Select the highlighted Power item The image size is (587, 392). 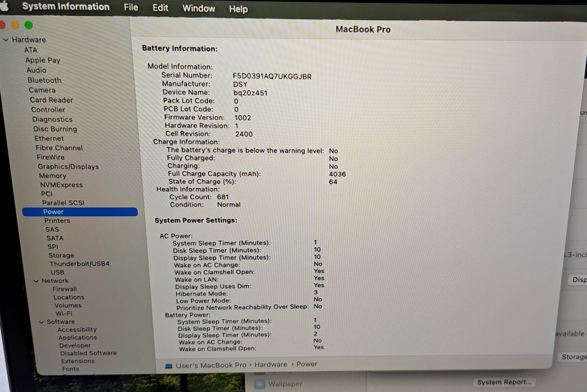coord(80,212)
